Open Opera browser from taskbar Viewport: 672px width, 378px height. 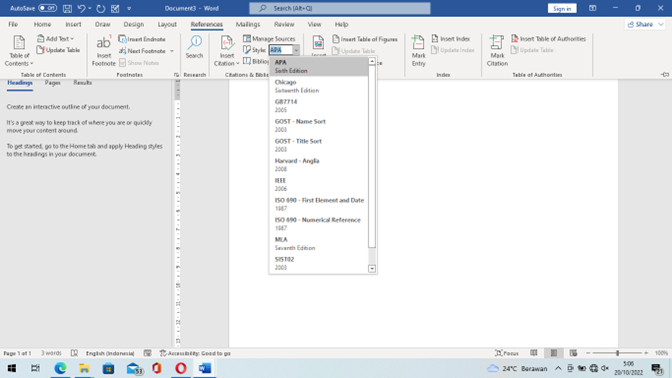tap(181, 368)
